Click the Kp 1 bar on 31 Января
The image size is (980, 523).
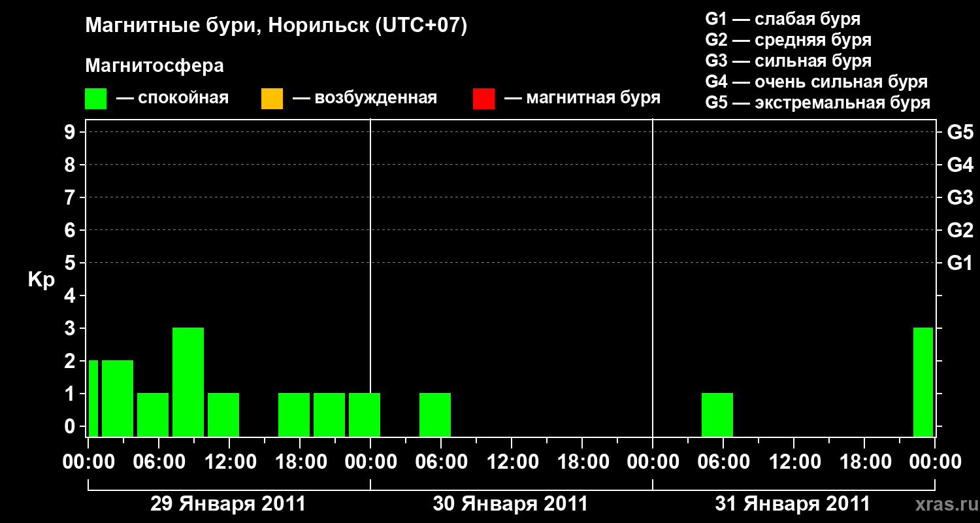[717, 414]
